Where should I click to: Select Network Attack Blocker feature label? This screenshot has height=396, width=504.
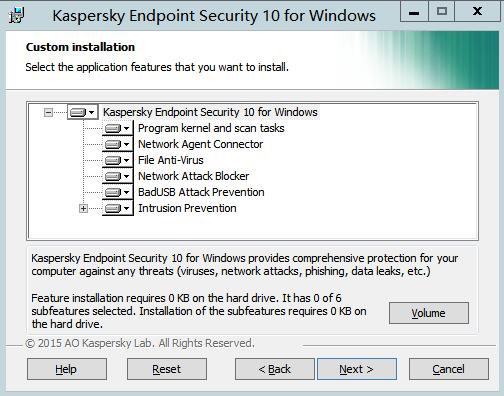click(194, 176)
